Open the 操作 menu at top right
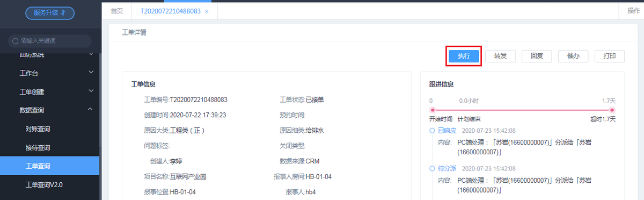 click(633, 11)
